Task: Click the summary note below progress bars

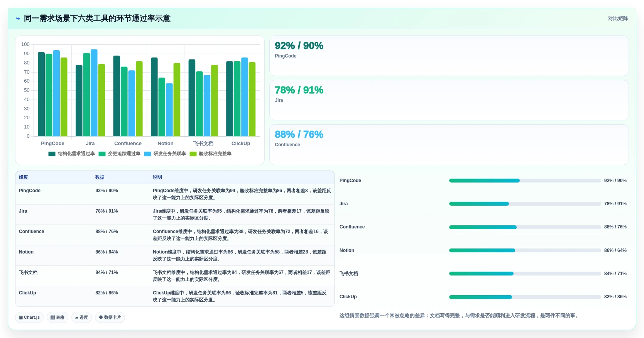Action: pos(459,316)
